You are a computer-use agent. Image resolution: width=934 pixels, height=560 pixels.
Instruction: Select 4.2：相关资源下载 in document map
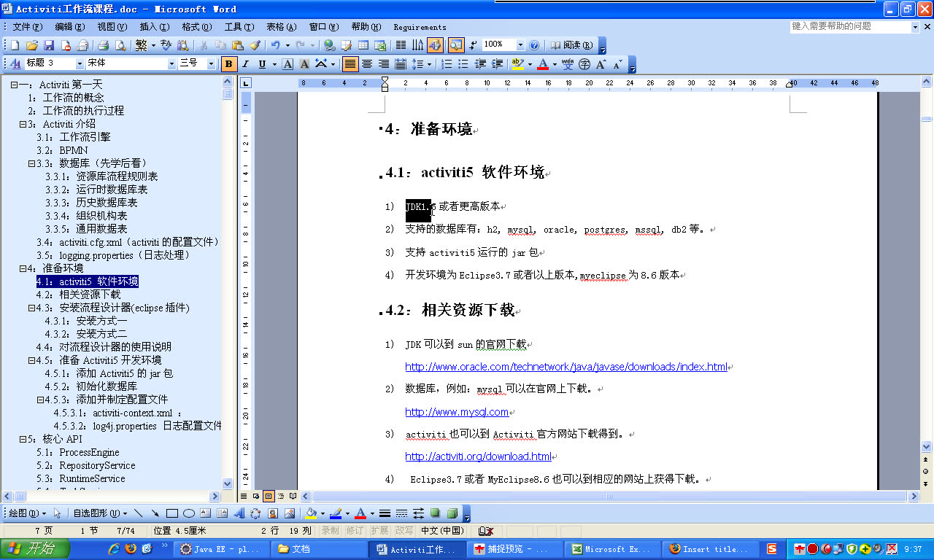click(x=78, y=295)
